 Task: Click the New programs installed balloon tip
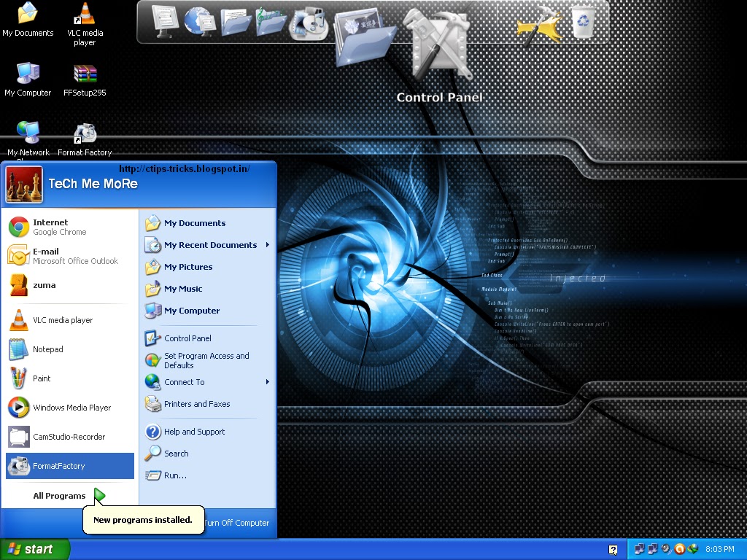[143, 519]
